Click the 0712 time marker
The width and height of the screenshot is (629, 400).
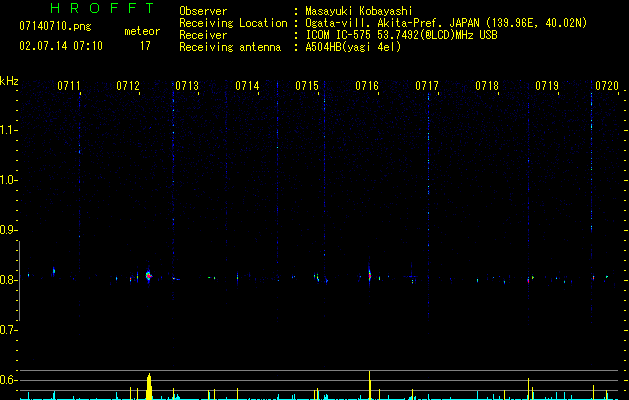click(128, 86)
